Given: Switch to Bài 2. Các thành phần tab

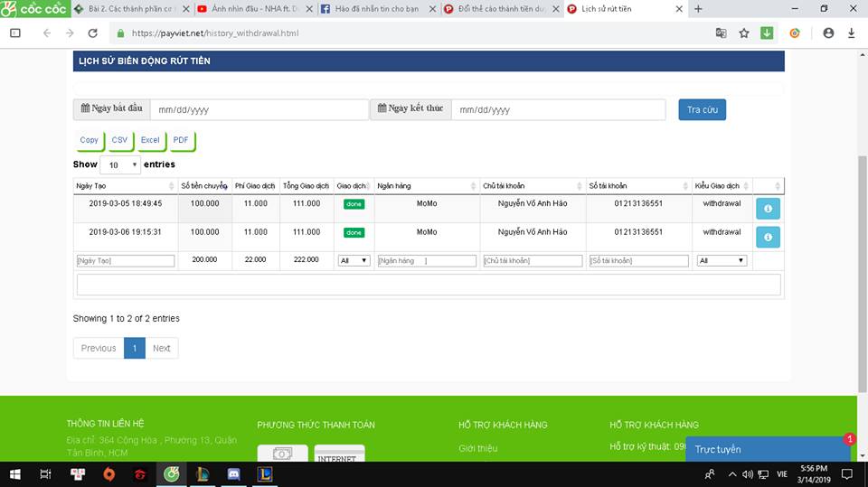Looking at the screenshot, I should 130,9.
